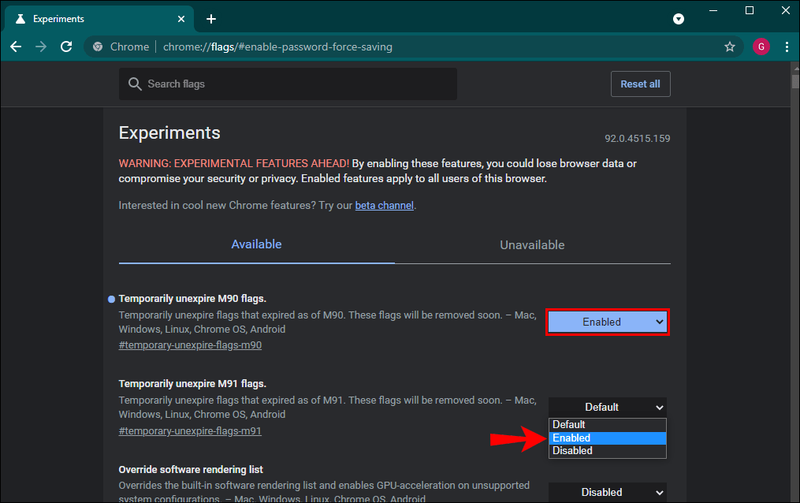Click the tab search dropdown circle icon
The width and height of the screenshot is (800, 503).
tap(678, 19)
